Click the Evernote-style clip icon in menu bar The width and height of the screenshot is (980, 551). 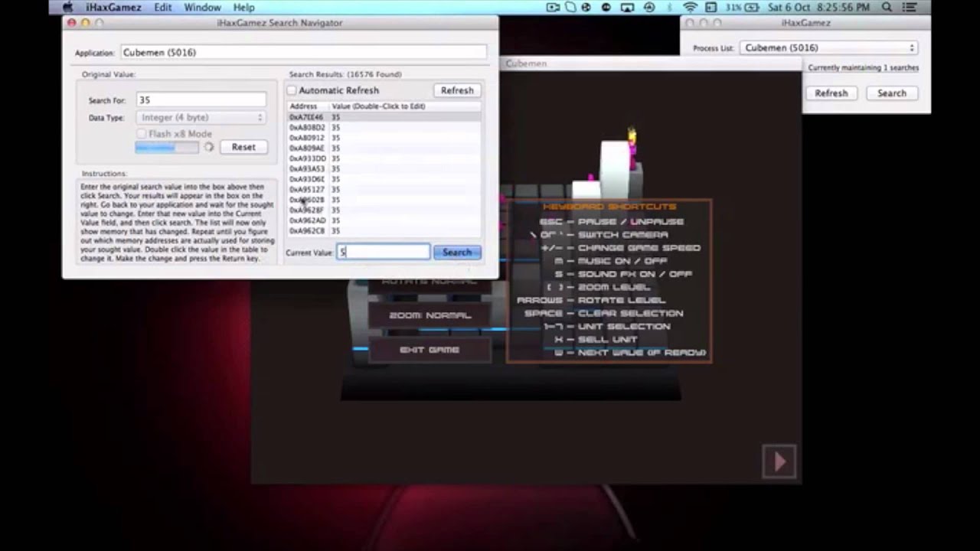pyautogui.click(x=571, y=8)
